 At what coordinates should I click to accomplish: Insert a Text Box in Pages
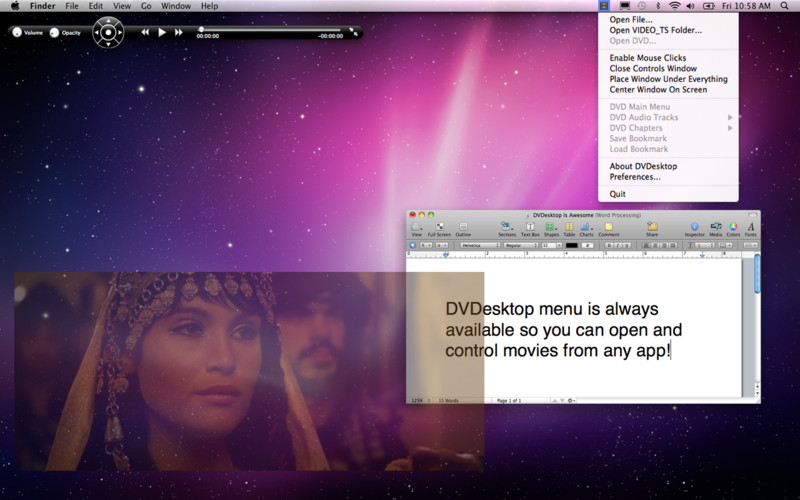click(x=530, y=229)
